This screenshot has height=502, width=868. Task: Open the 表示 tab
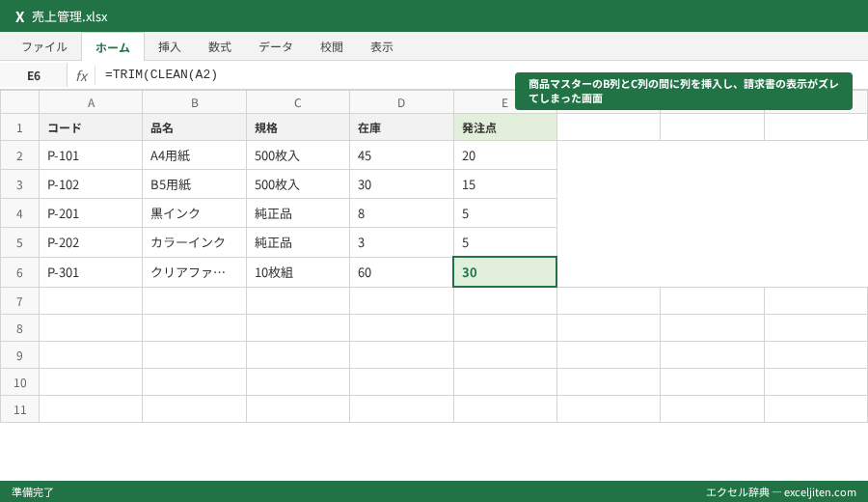pyautogui.click(x=382, y=47)
